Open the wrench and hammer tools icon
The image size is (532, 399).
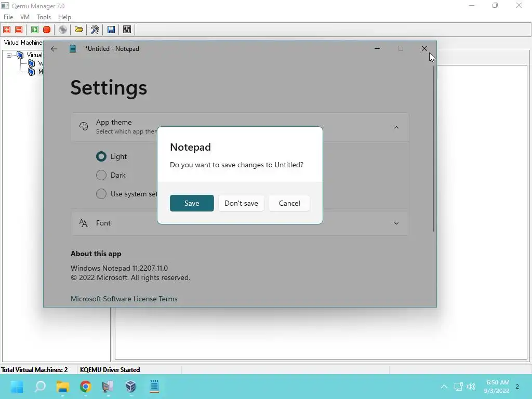(x=95, y=30)
